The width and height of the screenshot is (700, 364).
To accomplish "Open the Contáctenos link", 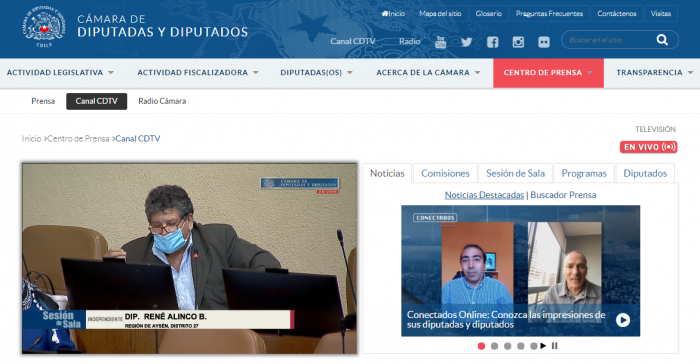I will pyautogui.click(x=617, y=13).
